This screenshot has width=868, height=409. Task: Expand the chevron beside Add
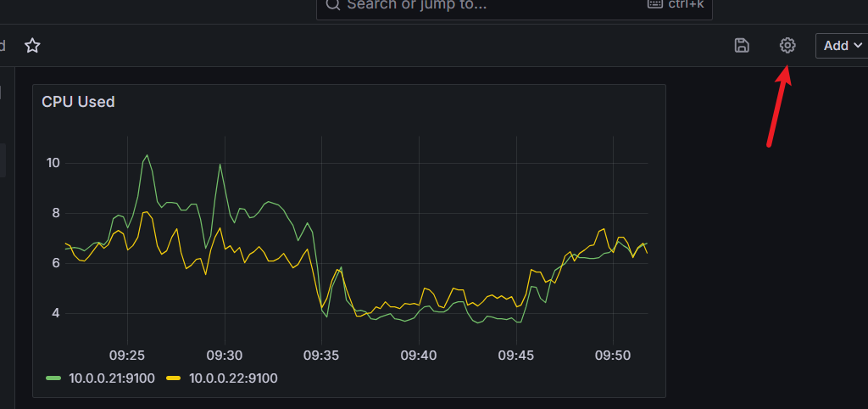point(857,46)
